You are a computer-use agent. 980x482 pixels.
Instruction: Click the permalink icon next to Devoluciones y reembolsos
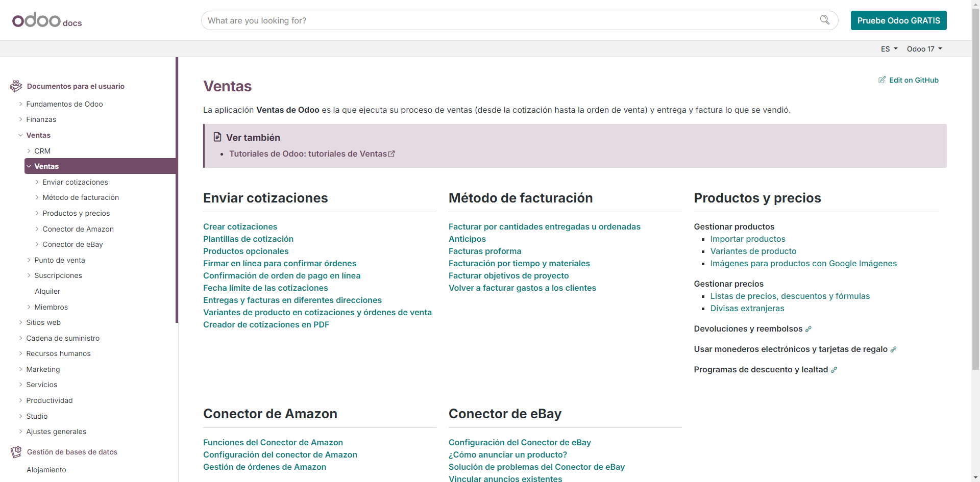pyautogui.click(x=808, y=328)
